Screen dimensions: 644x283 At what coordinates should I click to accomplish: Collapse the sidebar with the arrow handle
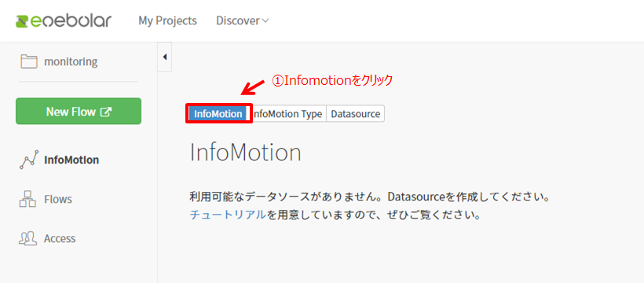point(165,57)
